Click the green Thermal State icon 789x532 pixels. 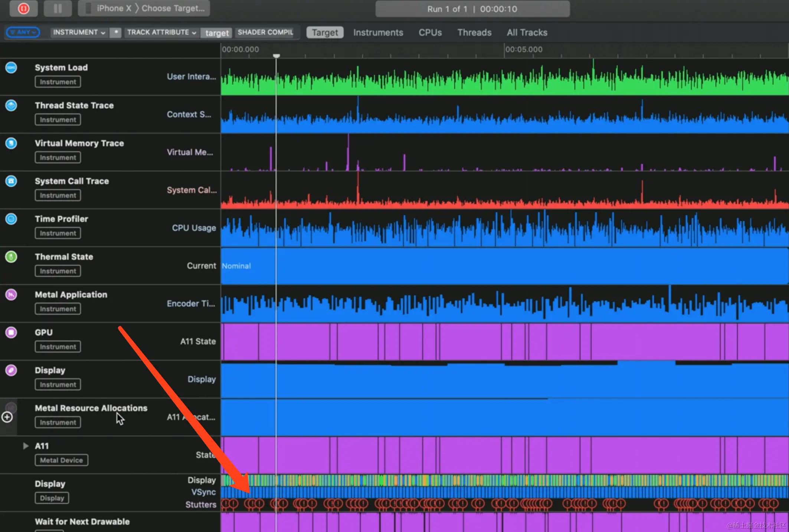point(11,257)
